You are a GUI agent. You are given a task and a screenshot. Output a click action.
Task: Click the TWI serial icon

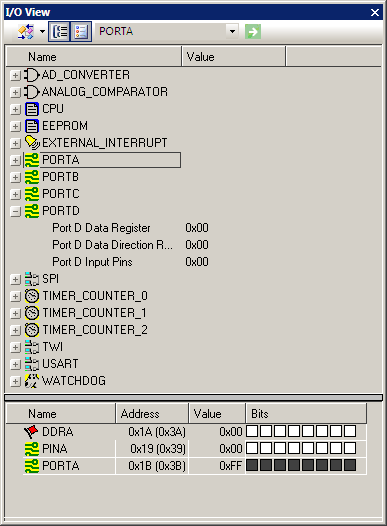(32, 347)
